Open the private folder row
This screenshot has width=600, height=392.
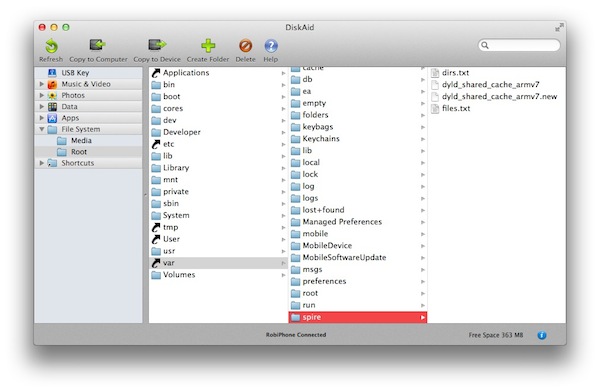coord(218,192)
